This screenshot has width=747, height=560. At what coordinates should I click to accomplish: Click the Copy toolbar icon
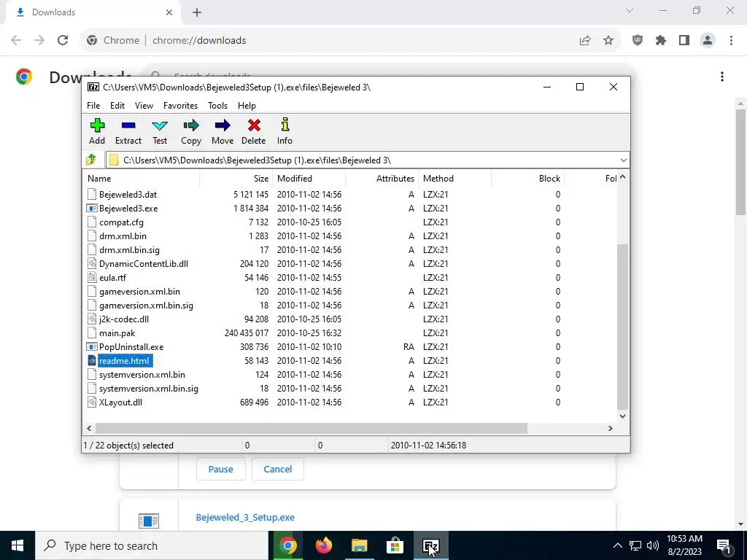tap(191, 125)
